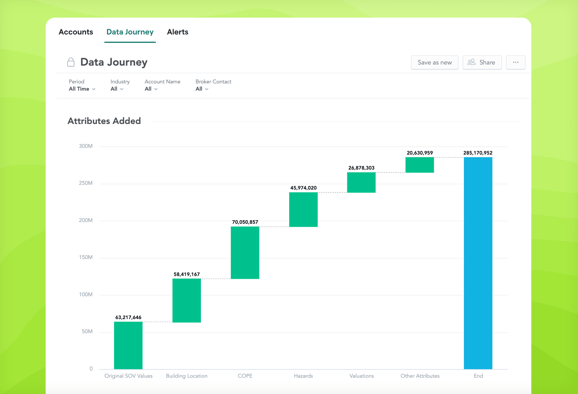This screenshot has width=578, height=394.
Task: Click the COPE axis label
Action: pos(245,376)
